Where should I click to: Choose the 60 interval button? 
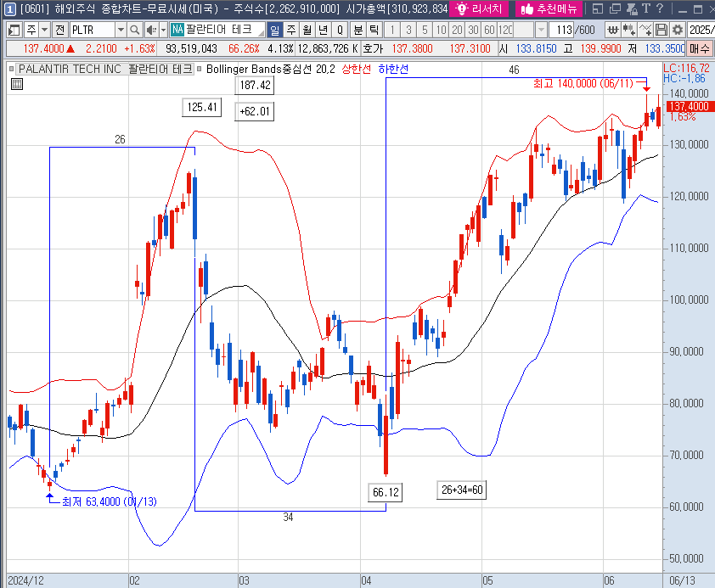coord(489,31)
